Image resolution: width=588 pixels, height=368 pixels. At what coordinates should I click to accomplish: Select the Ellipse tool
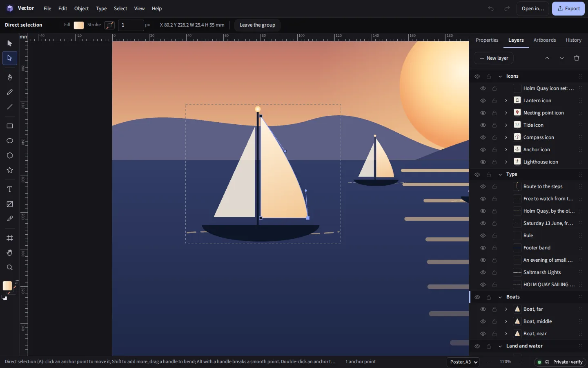pyautogui.click(x=10, y=141)
